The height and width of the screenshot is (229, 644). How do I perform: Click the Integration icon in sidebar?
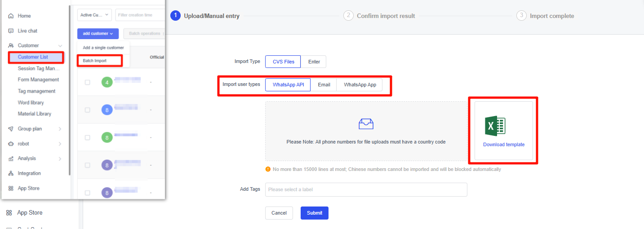(x=11, y=173)
